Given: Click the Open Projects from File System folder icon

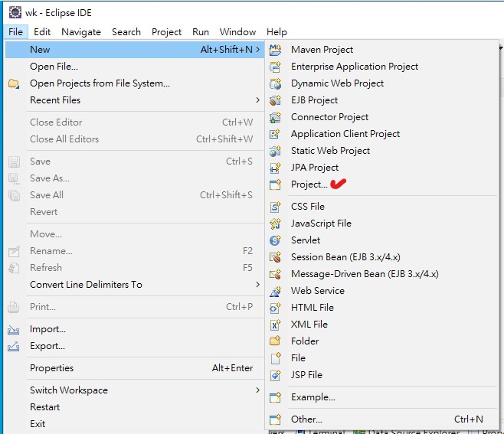Looking at the screenshot, I should (14, 83).
